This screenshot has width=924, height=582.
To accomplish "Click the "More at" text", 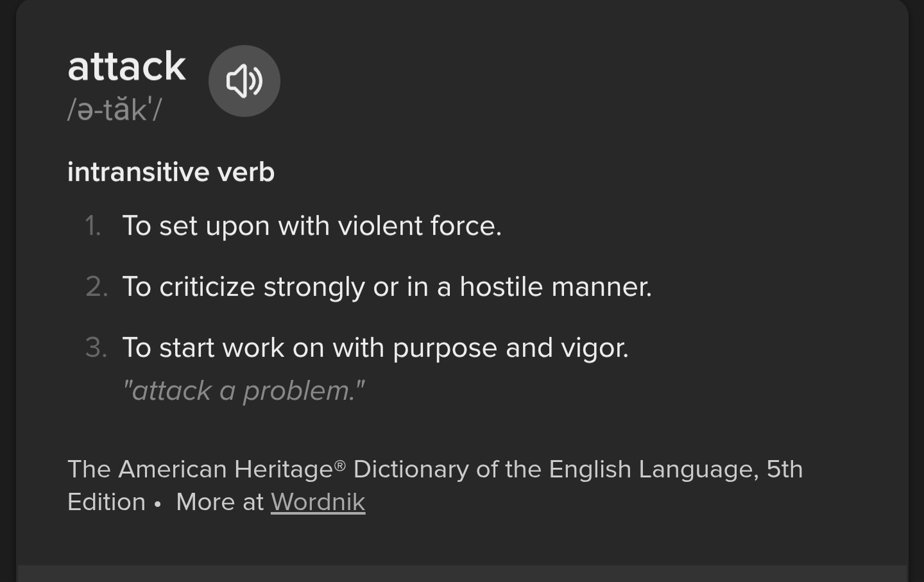I will [x=219, y=502].
